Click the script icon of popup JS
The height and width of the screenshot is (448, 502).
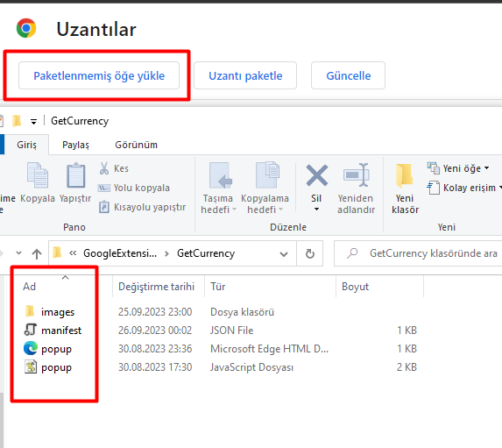coord(31,367)
